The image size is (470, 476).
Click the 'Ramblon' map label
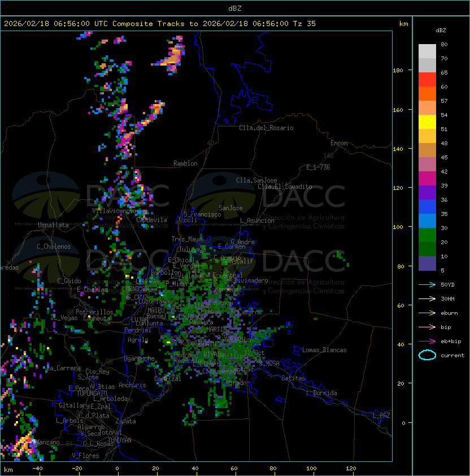click(185, 163)
